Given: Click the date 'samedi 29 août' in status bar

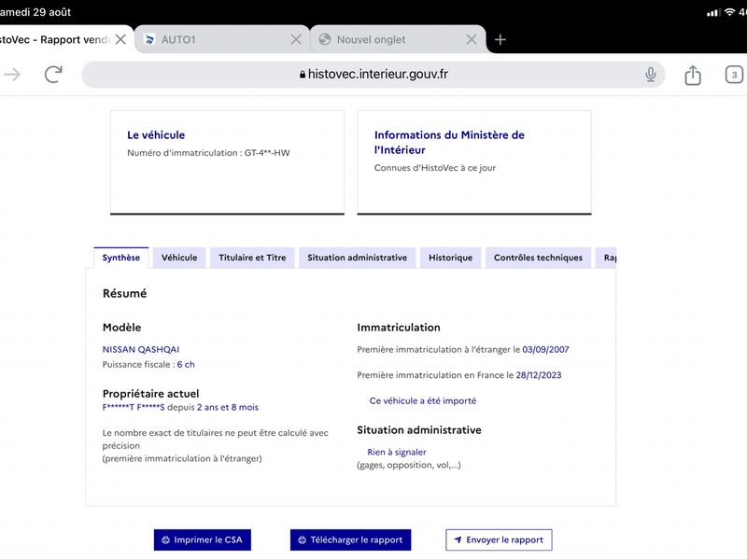Looking at the screenshot, I should click(35, 12).
